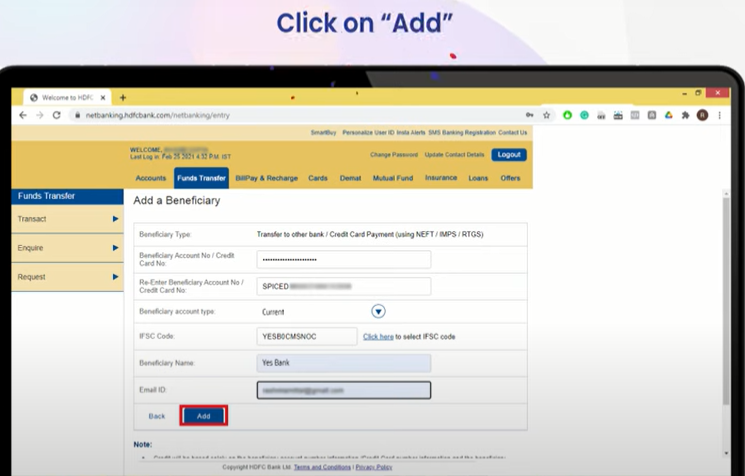Click here link to select IFSC code
Screen dimensions: 745x476
[x=378, y=337]
